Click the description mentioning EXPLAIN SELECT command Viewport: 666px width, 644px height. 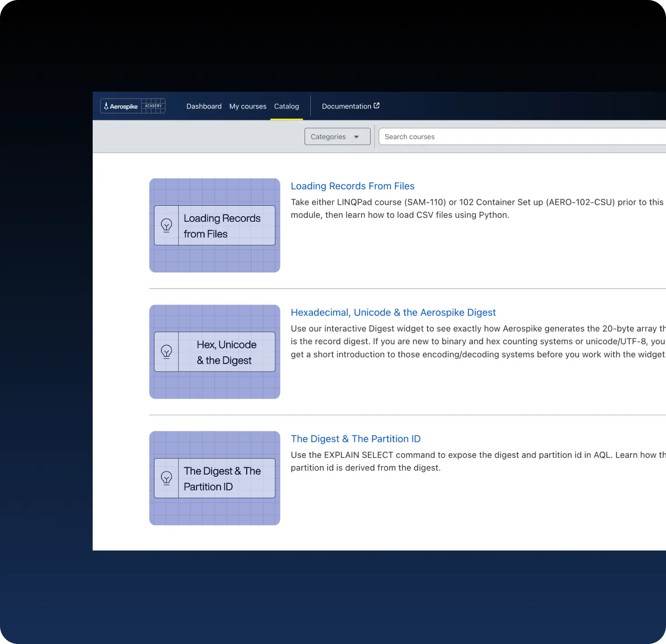(x=454, y=461)
